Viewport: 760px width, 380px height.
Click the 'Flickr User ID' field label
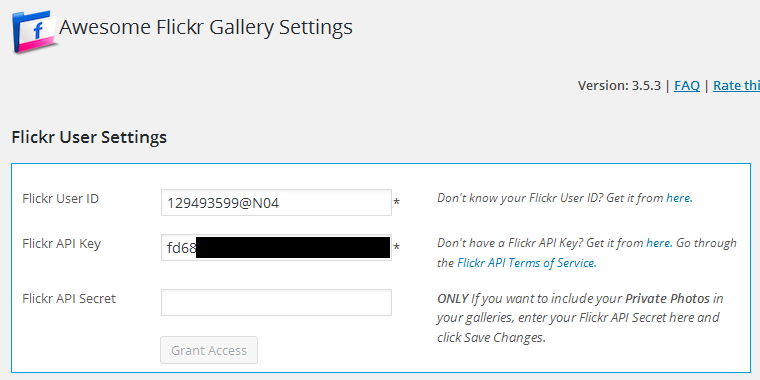[x=61, y=198]
